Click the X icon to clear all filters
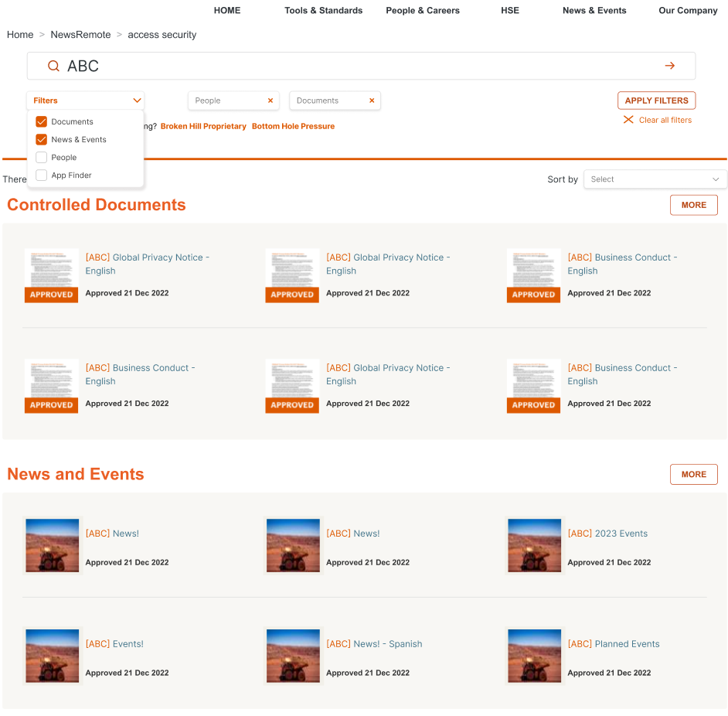This screenshot has height=716, width=728. 628,120
